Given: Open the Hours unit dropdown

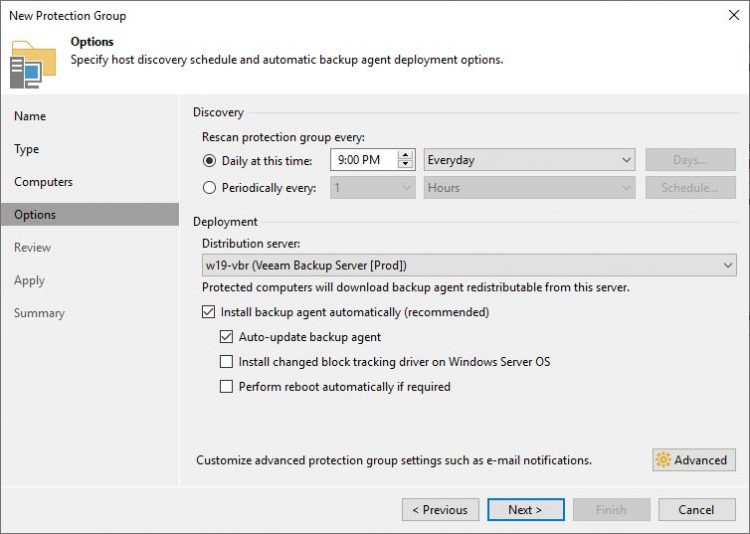Looking at the screenshot, I should coord(529,188).
